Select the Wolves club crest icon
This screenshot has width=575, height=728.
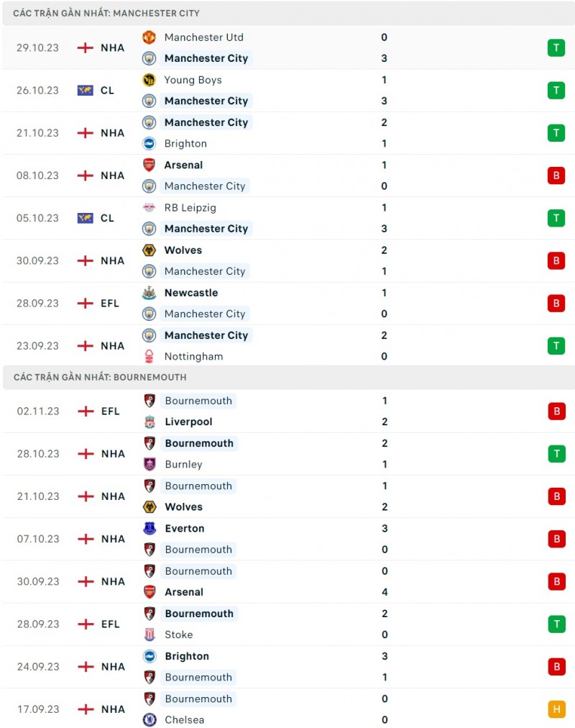pyautogui.click(x=149, y=250)
